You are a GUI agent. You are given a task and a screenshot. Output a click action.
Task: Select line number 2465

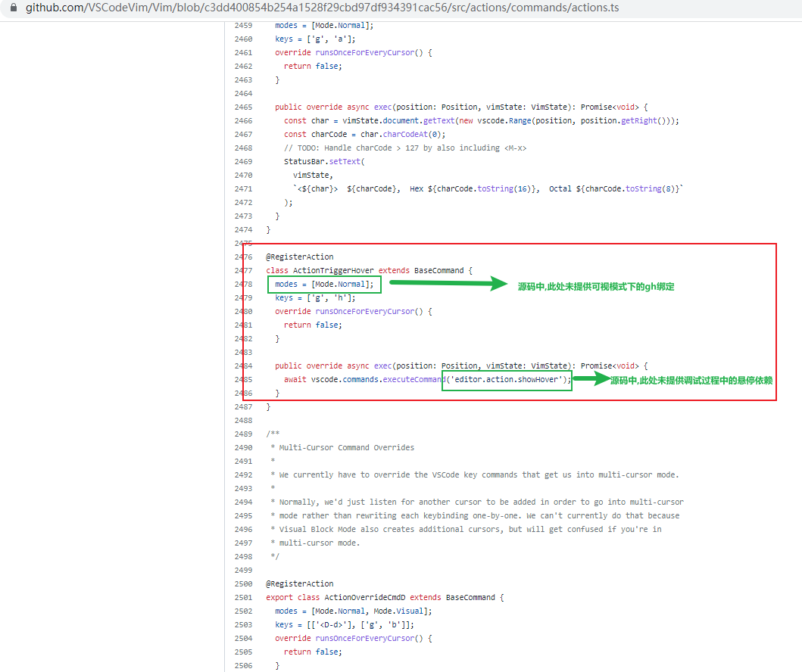point(243,107)
